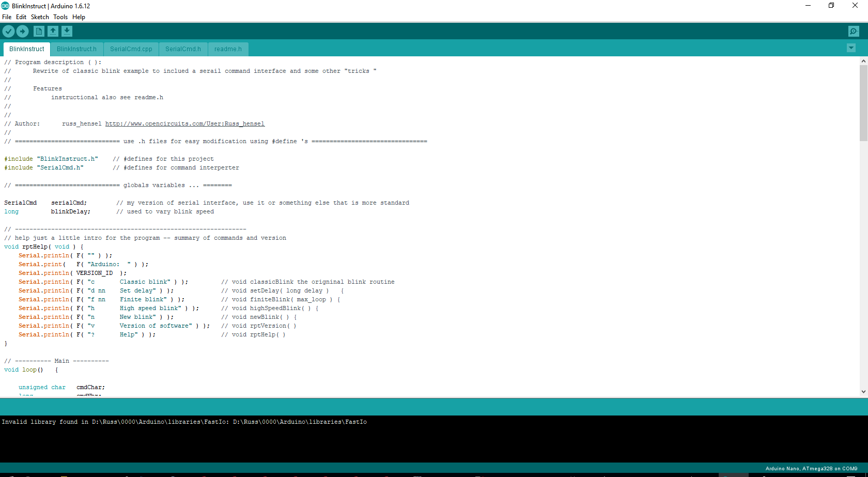Click the 'globals variables' comment divider line
868x477 pixels.
tap(118, 186)
